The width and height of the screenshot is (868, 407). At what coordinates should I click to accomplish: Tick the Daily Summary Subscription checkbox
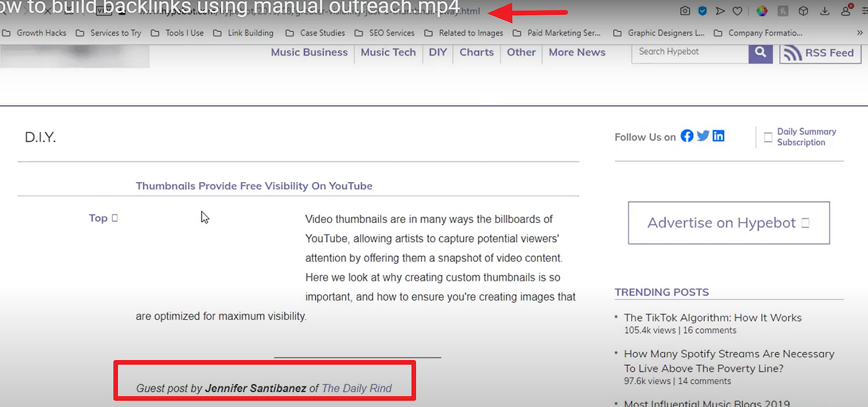click(768, 137)
